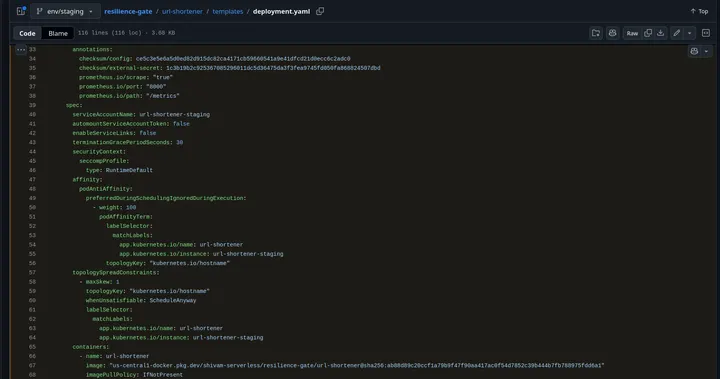Select line number 57
Viewport: 720px width, 379px height.
(x=32, y=272)
